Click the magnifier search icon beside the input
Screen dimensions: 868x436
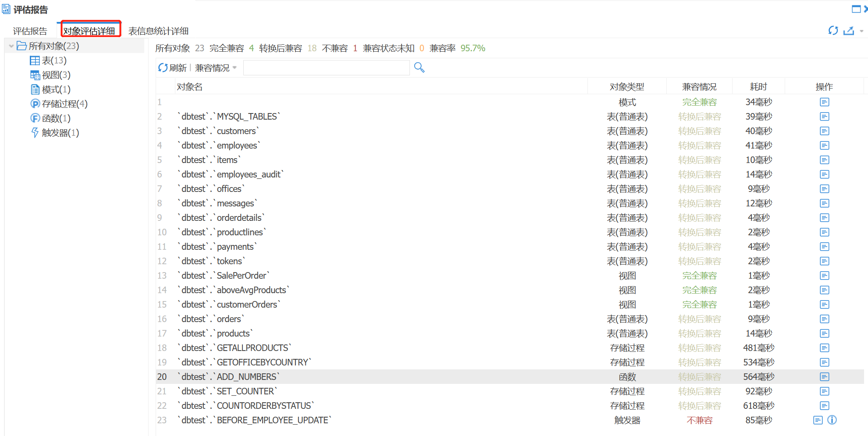[x=419, y=67]
